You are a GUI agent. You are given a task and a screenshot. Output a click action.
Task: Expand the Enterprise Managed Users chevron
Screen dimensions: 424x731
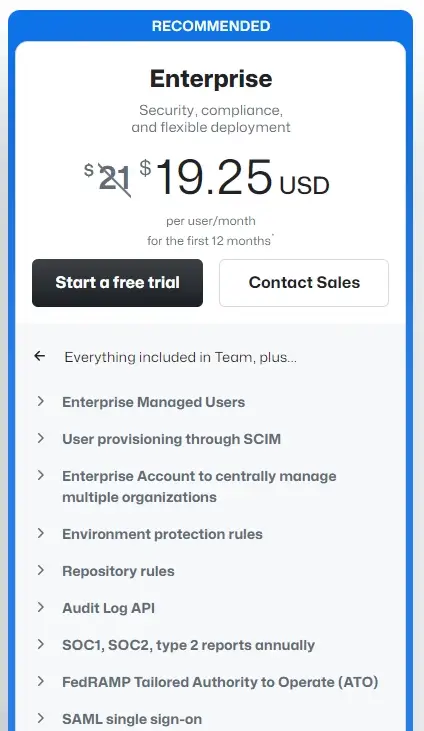point(41,401)
